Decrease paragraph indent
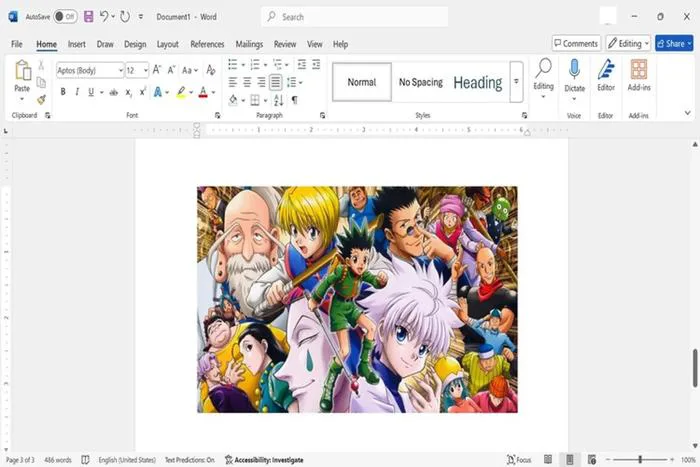The height and width of the screenshot is (467, 700). [302, 64]
